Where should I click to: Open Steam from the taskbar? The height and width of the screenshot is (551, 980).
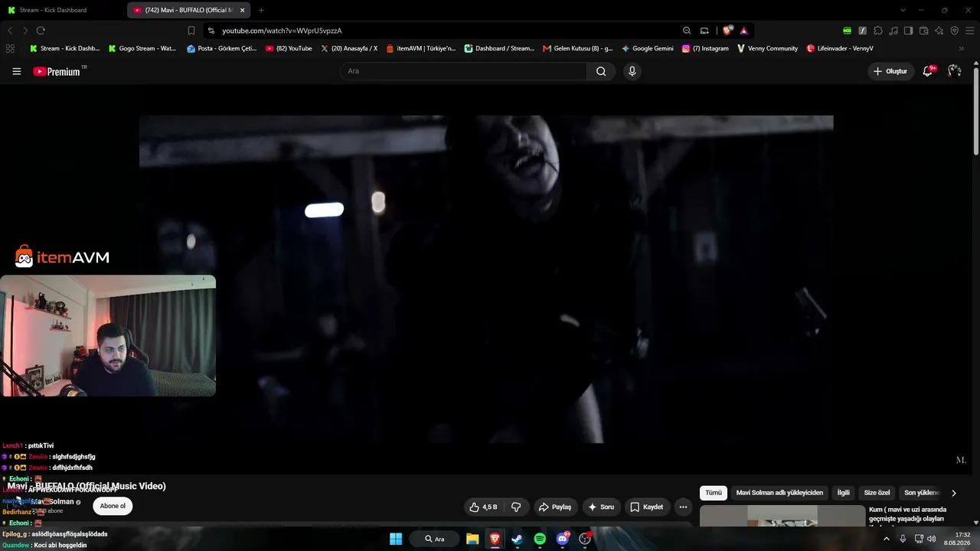pyautogui.click(x=517, y=539)
